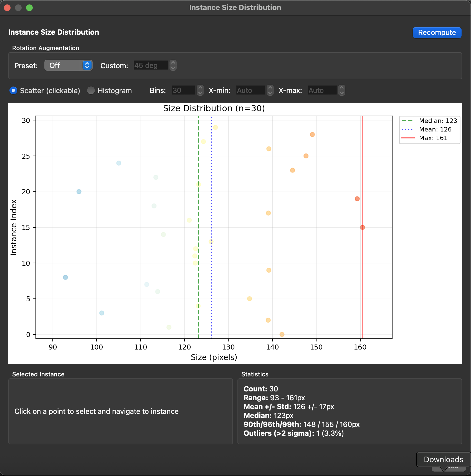Select the orange point at index 17
The width and height of the screenshot is (471, 476).
coord(268,213)
